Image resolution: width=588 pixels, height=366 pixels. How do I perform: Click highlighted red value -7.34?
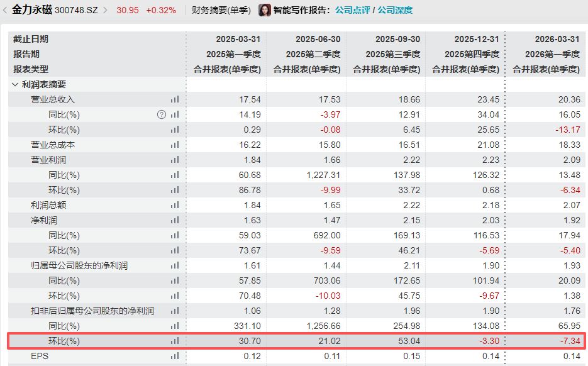click(x=570, y=341)
